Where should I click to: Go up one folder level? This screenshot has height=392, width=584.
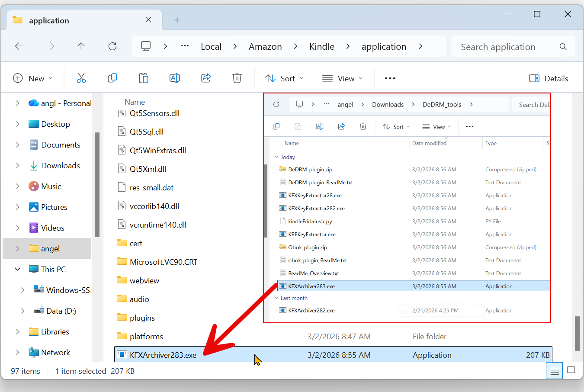(81, 46)
